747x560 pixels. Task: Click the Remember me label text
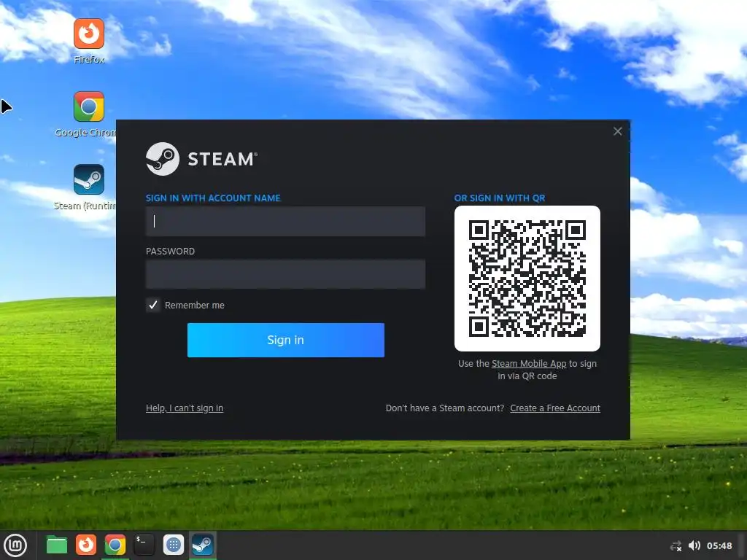point(194,306)
